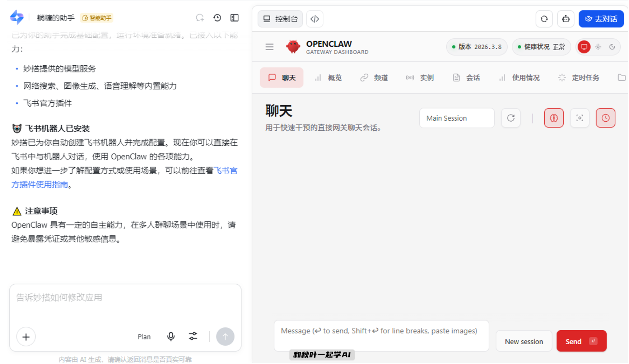Open the 频道 tab
The image size is (629, 364).
point(374,78)
